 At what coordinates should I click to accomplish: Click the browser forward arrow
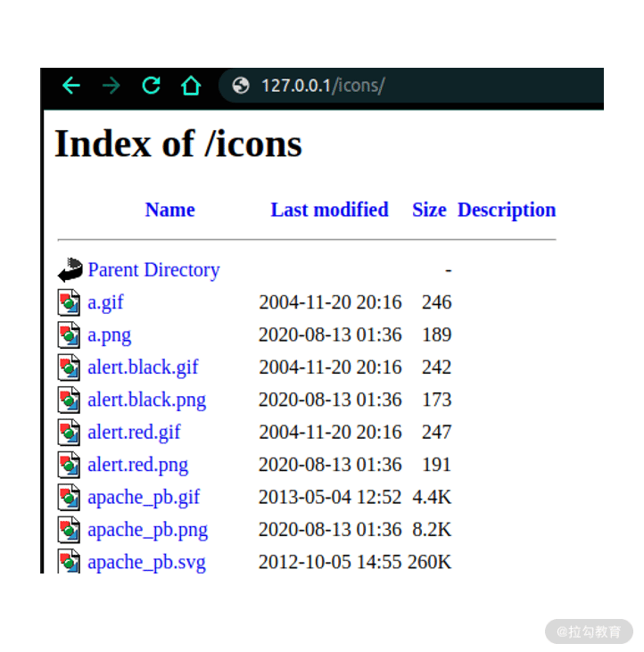111,87
